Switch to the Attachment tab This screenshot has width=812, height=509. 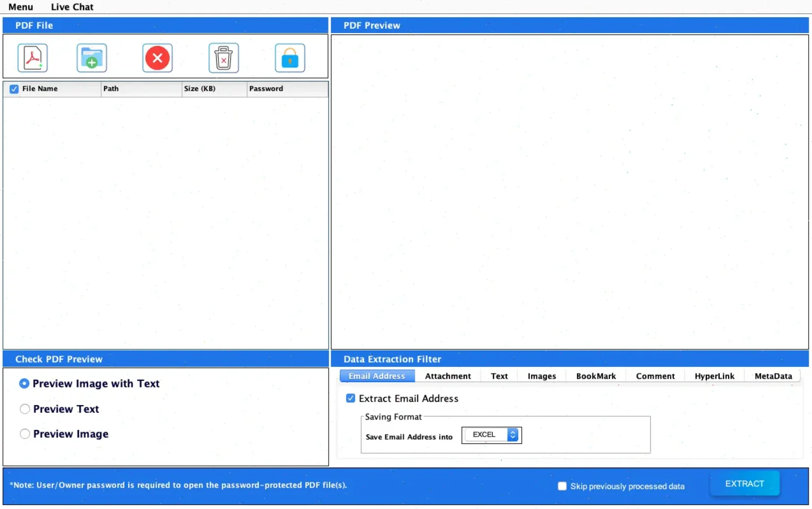[x=448, y=376]
